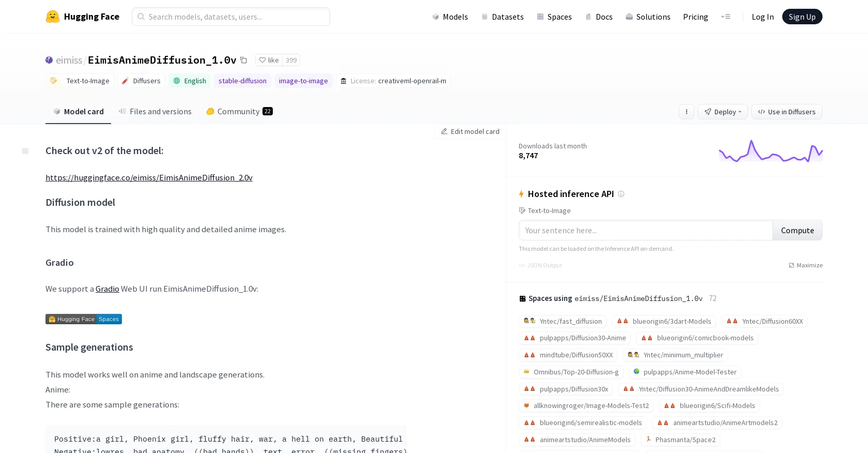
Task: Open the EimisAnimeDiffusion_2.0v link
Action: [149, 177]
